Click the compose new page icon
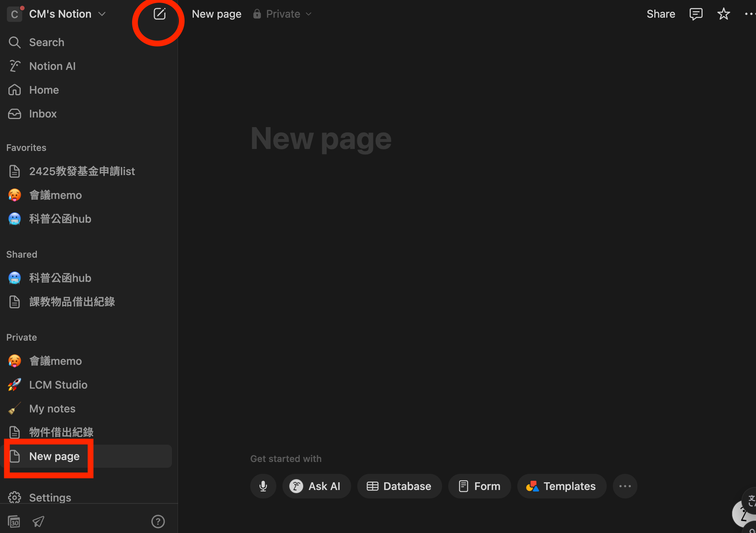756x533 pixels. pos(159,14)
